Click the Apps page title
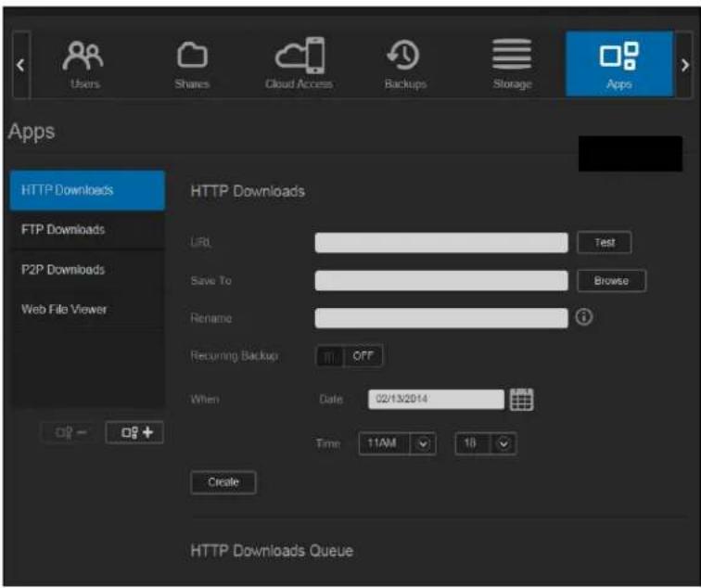 32,132
